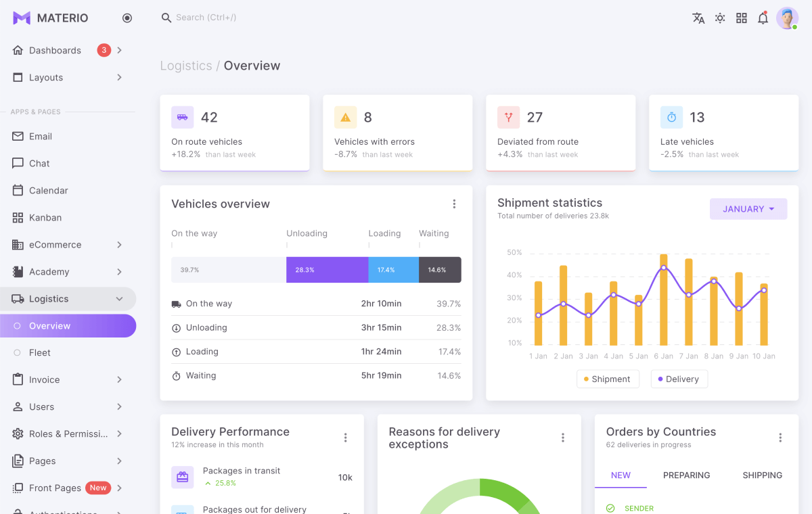Screen dimensions: 812x514
Task: Click the search magnifier icon
Action: coord(166,18)
